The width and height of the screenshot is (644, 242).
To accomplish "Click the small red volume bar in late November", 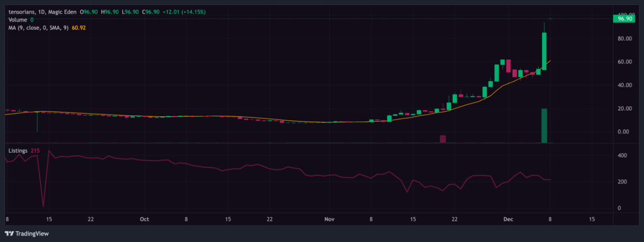I will click(x=443, y=139).
